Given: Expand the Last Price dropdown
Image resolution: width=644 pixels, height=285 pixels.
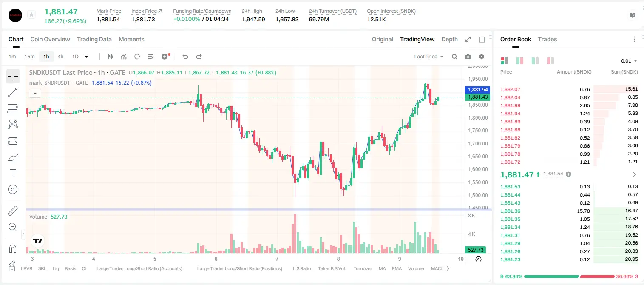Looking at the screenshot, I should (428, 57).
